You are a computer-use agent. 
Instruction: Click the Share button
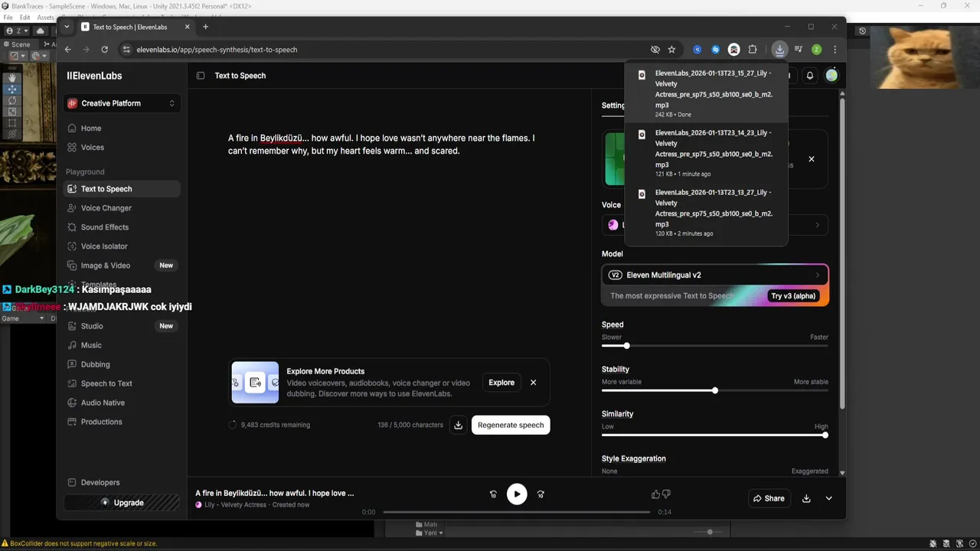(x=769, y=498)
